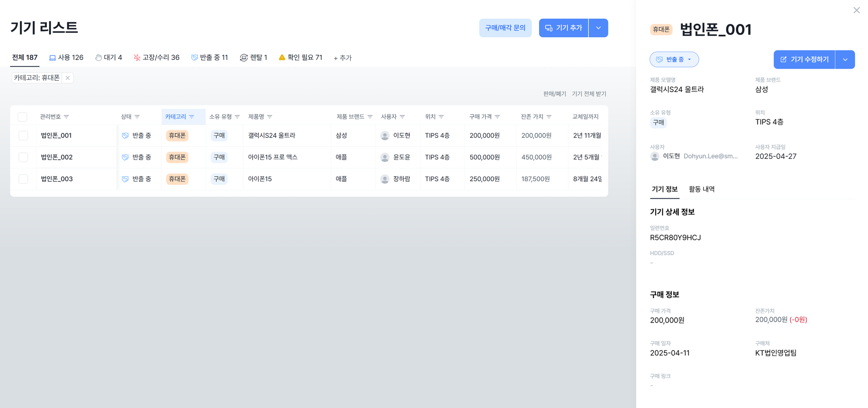Switch to 렌탈 1 tab
Image resolution: width=868 pixels, height=408 pixels.
(x=253, y=58)
